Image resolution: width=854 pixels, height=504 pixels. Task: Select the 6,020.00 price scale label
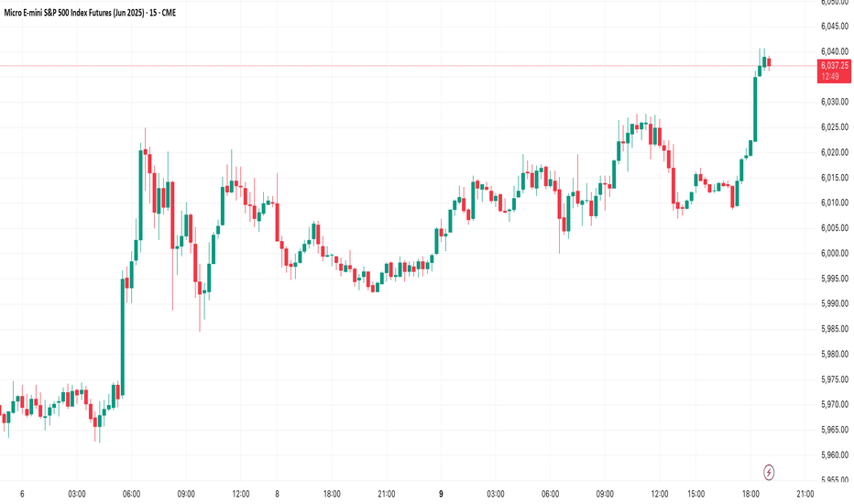[835, 152]
